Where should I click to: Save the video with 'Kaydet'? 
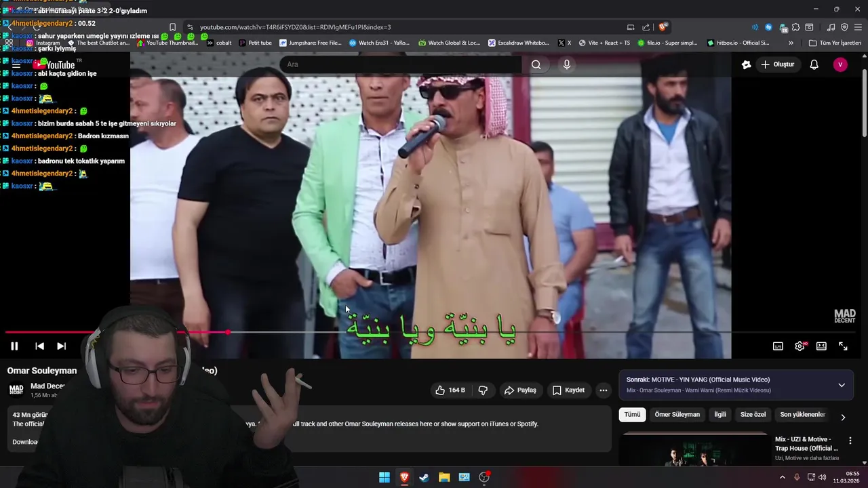pos(568,390)
